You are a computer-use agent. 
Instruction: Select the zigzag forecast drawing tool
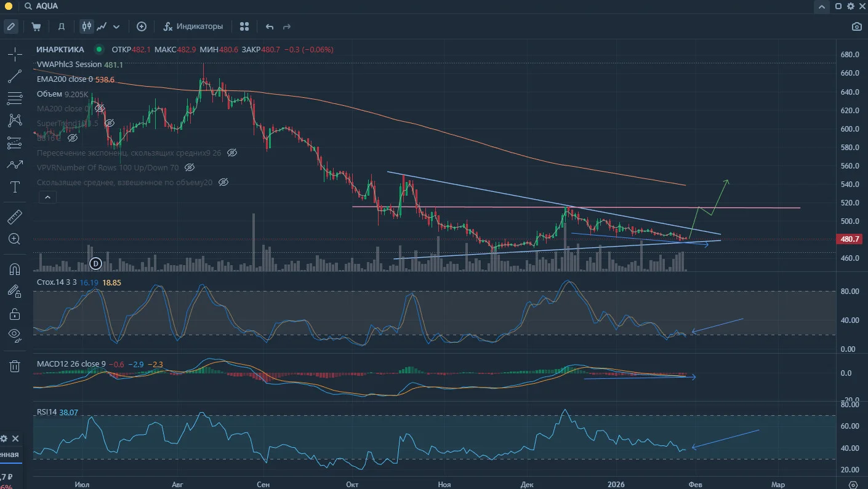[15, 165]
